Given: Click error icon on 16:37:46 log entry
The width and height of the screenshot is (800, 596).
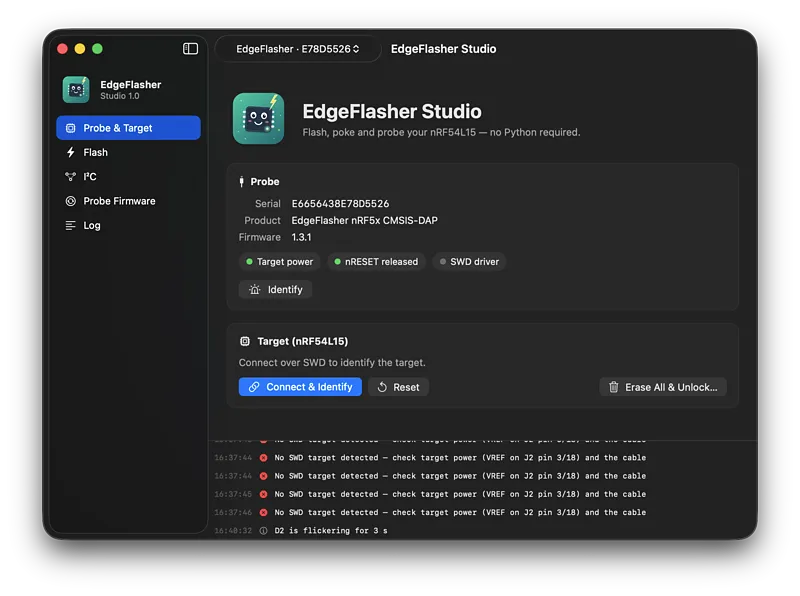Looking at the screenshot, I should click(x=263, y=512).
